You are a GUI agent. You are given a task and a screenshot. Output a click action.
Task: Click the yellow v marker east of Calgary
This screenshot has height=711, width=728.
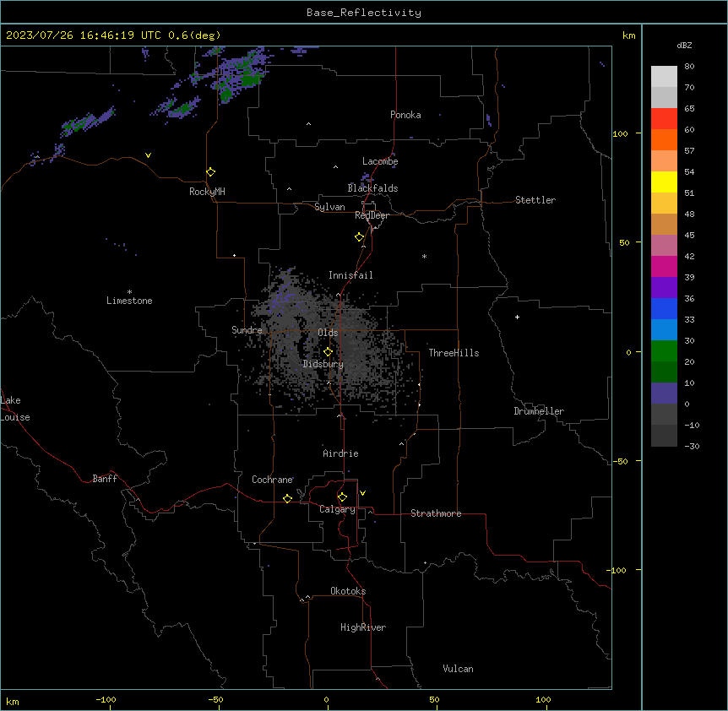pyautogui.click(x=362, y=493)
